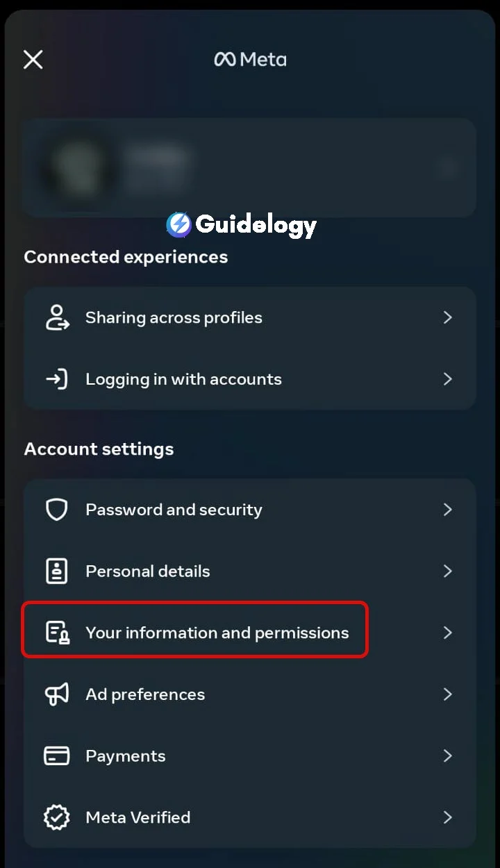This screenshot has height=868, width=500.
Task: Select the Ad preferences menu entry
Action: pyautogui.click(x=250, y=694)
